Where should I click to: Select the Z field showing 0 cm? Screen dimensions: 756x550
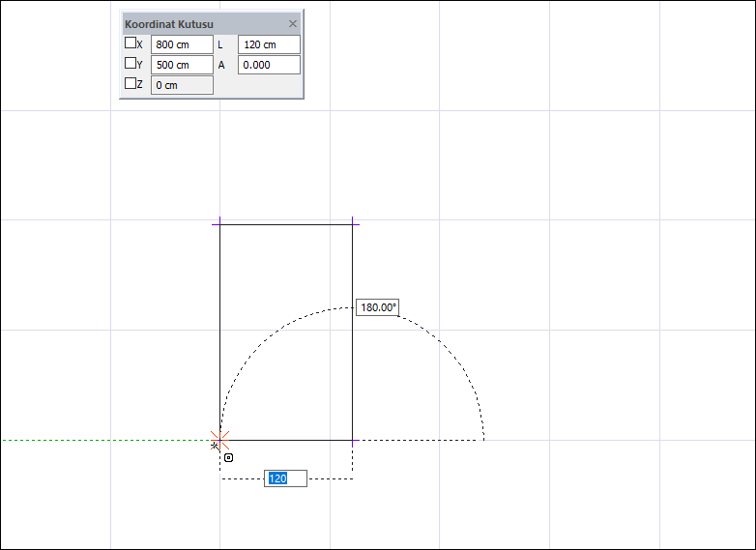182,85
